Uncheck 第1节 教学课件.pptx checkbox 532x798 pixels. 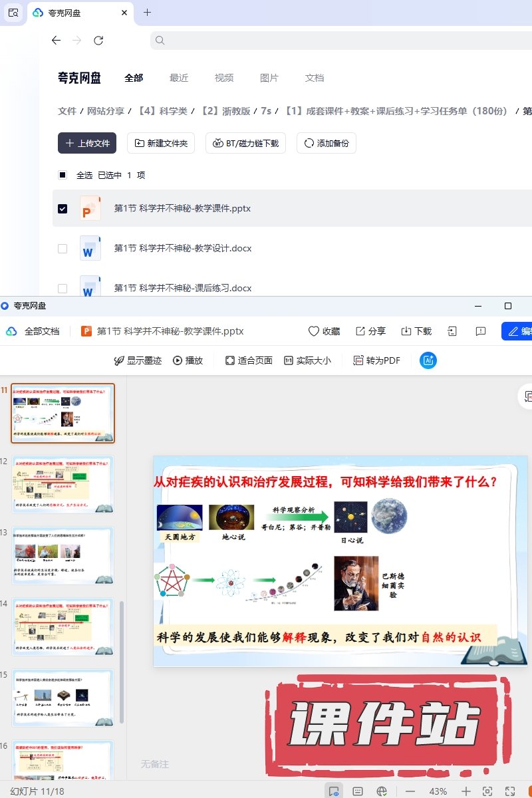[x=63, y=209]
